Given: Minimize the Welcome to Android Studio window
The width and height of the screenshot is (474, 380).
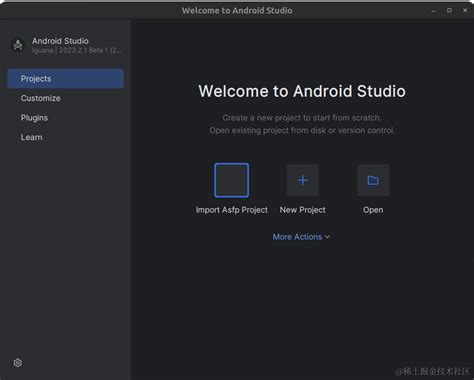Looking at the screenshot, I should tap(434, 11).
